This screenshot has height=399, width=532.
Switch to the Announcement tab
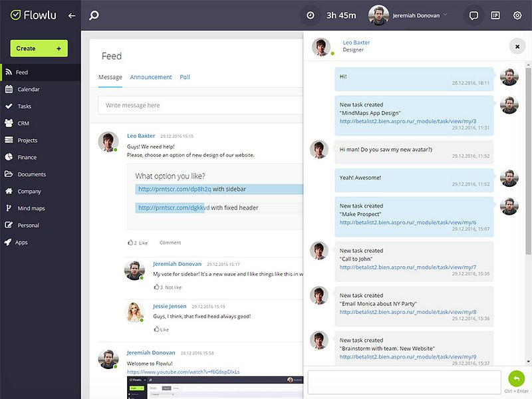coord(151,77)
